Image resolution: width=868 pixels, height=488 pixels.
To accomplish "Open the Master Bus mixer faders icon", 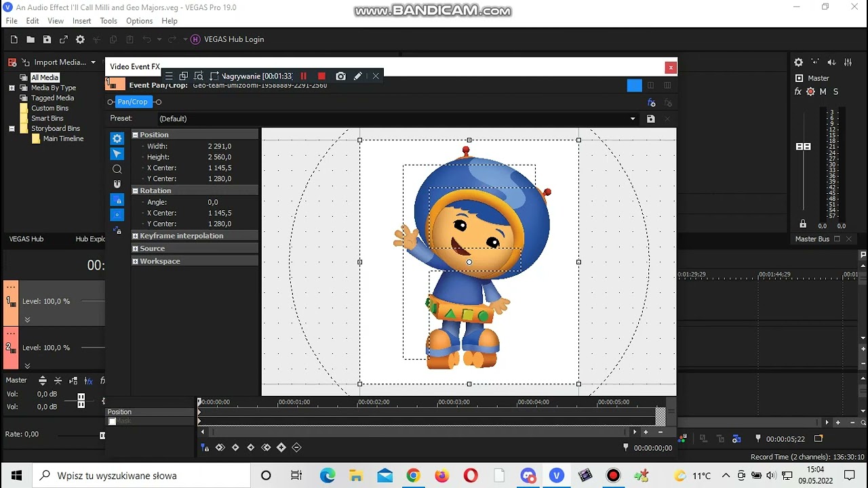I will click(848, 62).
